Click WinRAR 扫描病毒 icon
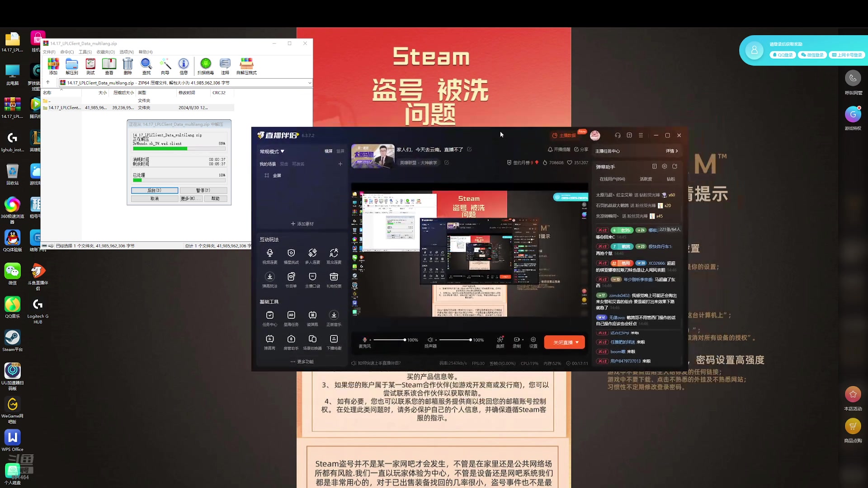Viewport: 868px width, 488px height. point(206,66)
